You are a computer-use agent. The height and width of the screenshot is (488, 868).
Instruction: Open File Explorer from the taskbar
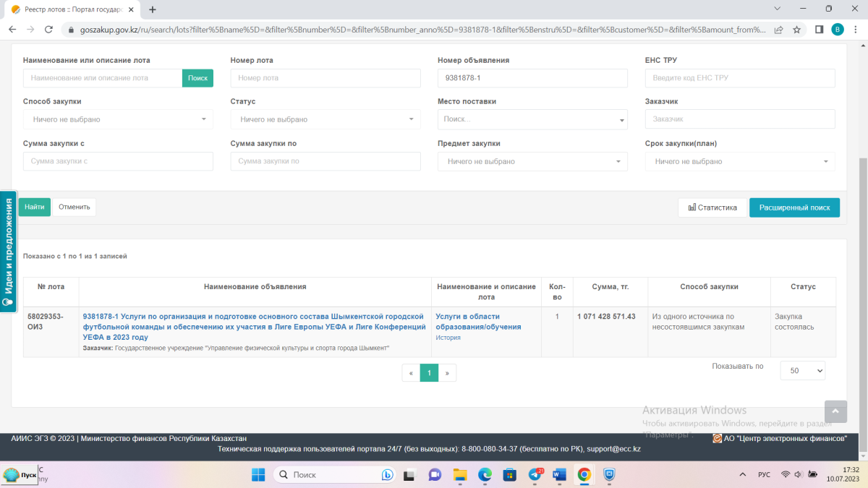pyautogui.click(x=459, y=475)
